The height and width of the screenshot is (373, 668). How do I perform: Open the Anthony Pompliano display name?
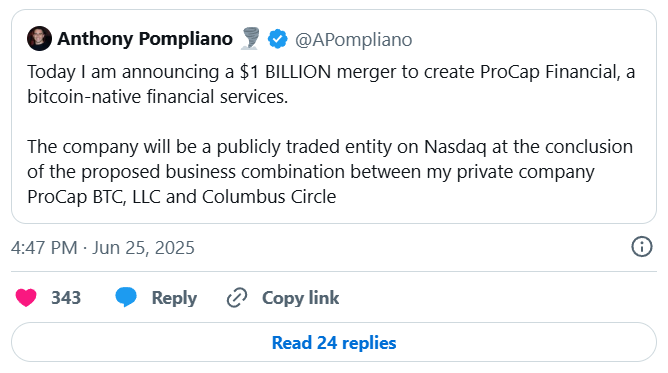(145, 39)
